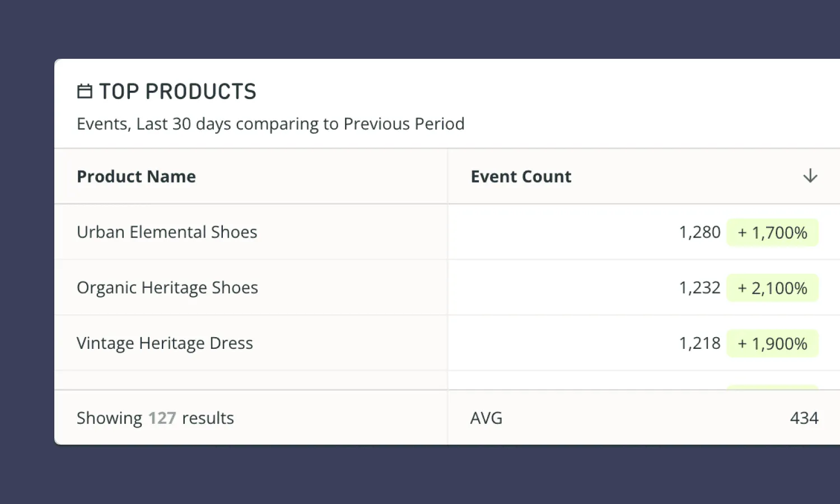Select the Vintage Heritage Dress row
840x504 pixels.
(165, 343)
